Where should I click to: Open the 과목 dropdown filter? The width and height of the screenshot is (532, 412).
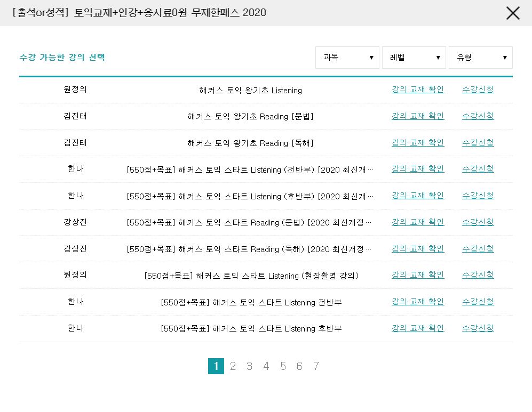tap(347, 58)
